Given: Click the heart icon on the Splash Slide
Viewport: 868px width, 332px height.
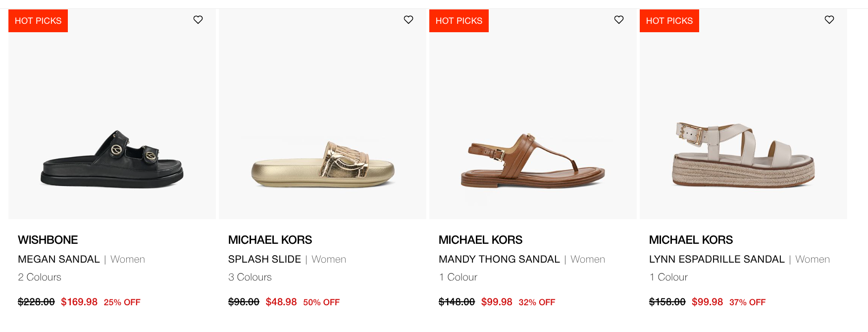Looking at the screenshot, I should (408, 20).
